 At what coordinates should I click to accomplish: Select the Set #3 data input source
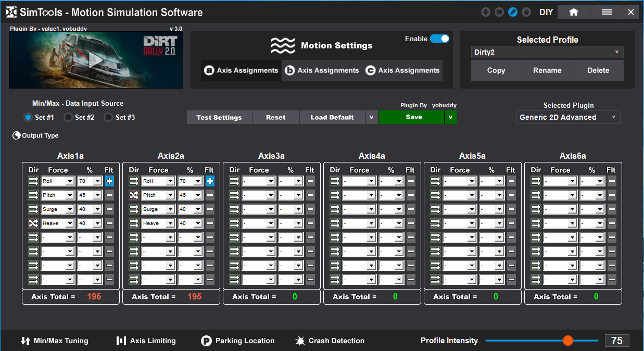point(108,117)
